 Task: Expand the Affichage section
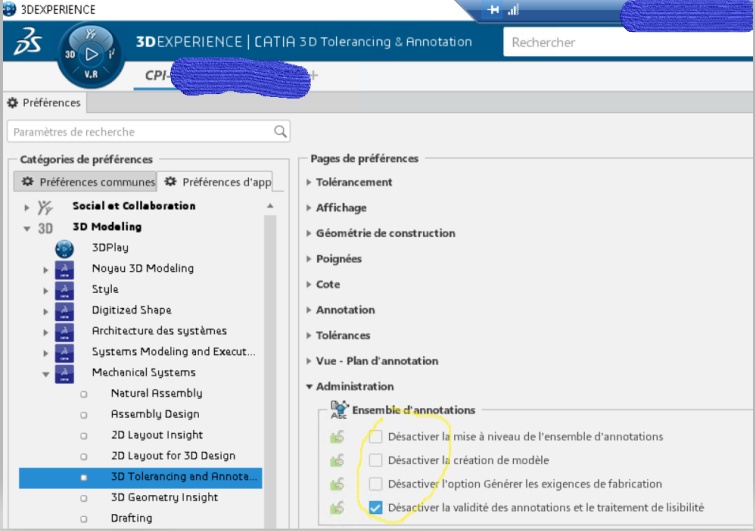click(309, 207)
